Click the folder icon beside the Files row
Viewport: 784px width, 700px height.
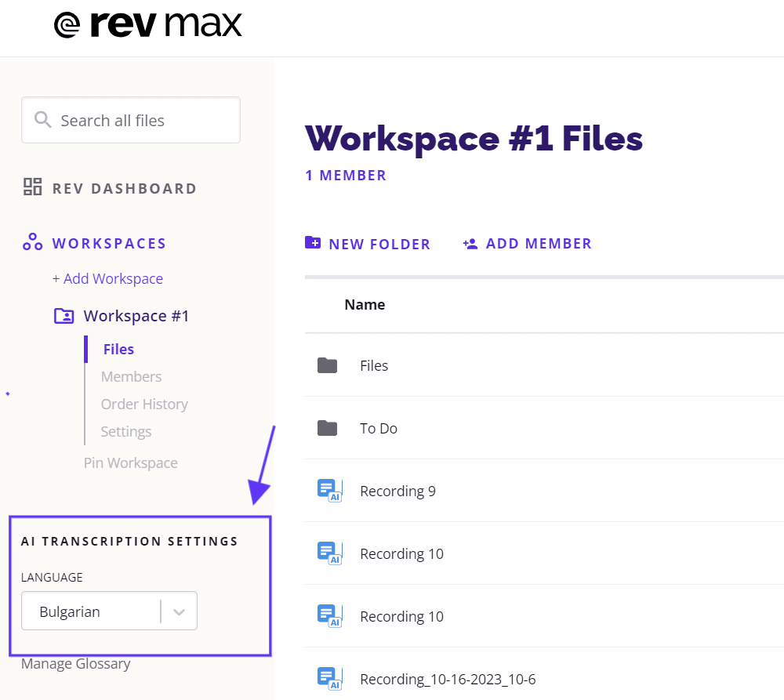pos(328,365)
